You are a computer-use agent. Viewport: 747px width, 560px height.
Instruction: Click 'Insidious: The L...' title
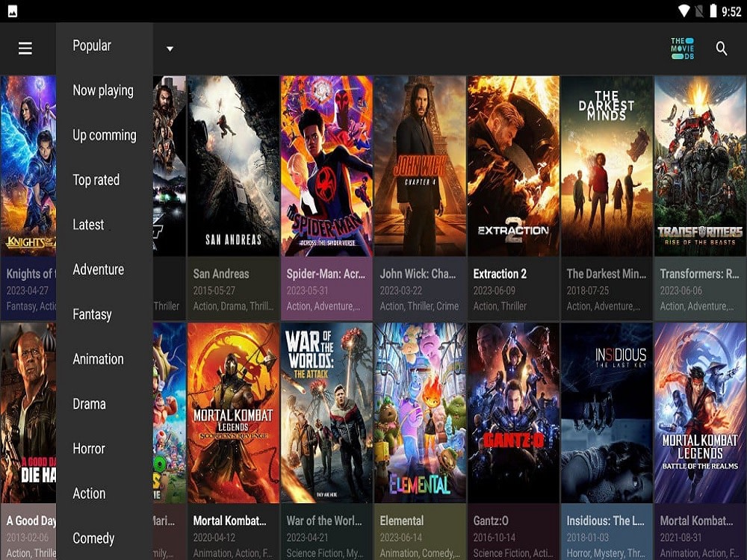[x=606, y=520]
